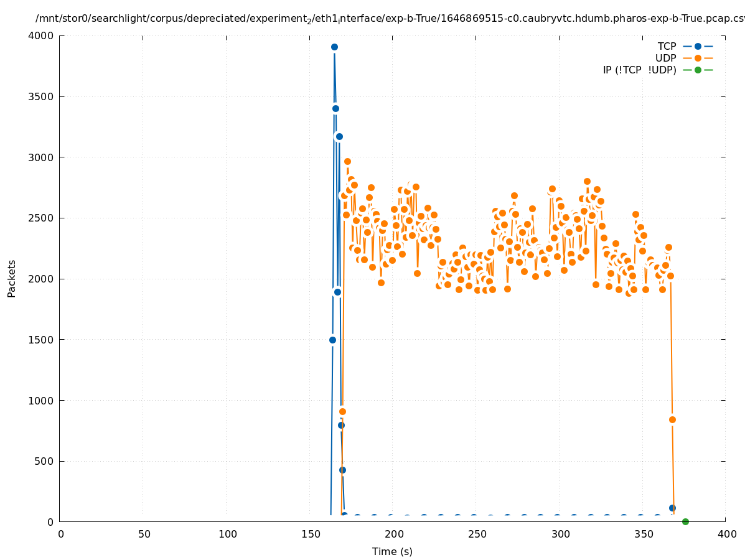Click the 400 tick on the x-axis
The image size is (745, 560).
coord(726,534)
